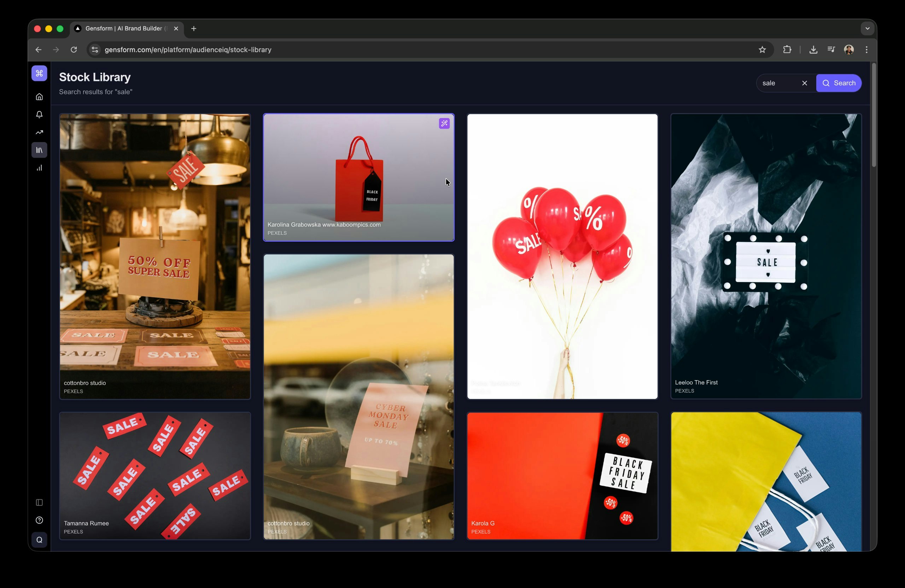Bookmark this page with the star
This screenshot has height=588, width=905.
click(x=763, y=49)
